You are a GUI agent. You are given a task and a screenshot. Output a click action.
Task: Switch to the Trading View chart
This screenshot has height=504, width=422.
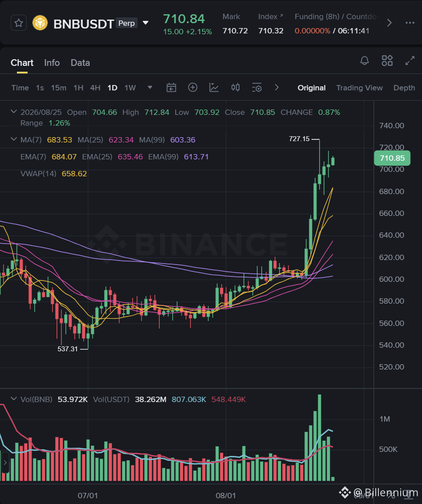pos(359,88)
